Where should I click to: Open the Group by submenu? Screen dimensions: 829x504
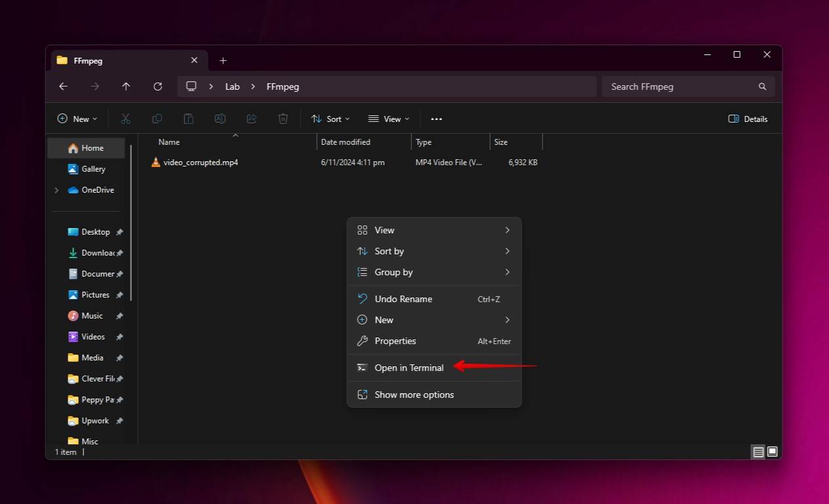click(434, 272)
